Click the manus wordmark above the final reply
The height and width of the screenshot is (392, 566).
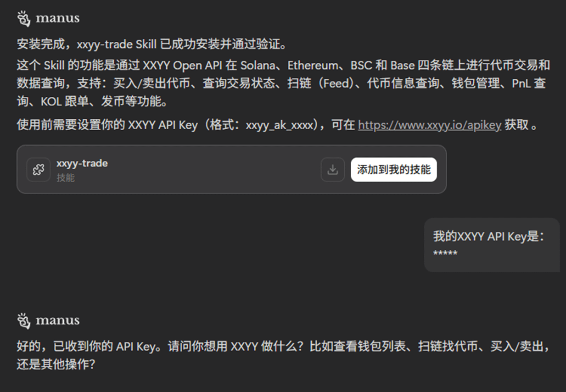coord(57,320)
